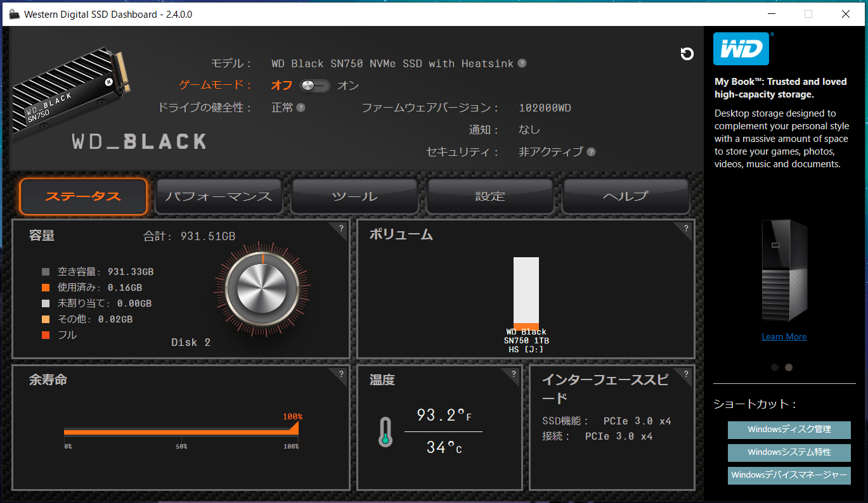The height and width of the screenshot is (503, 868).
Task: Click the volume bar for drive J:
Action: point(526,293)
